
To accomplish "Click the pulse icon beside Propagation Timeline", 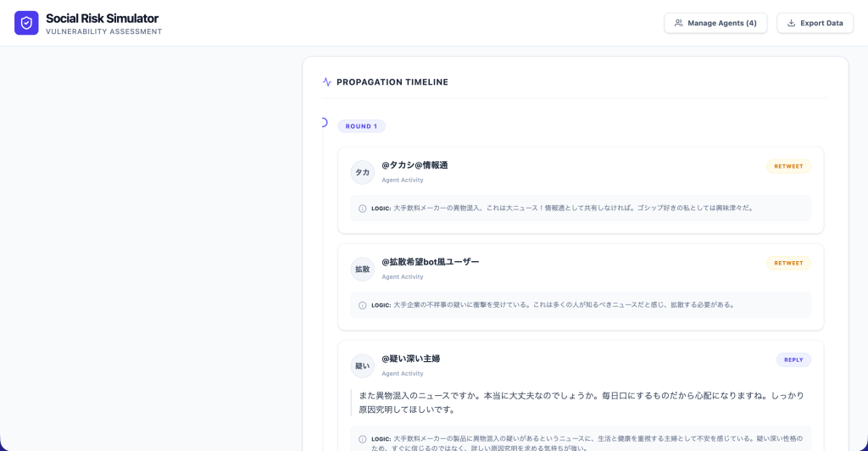I will coord(326,82).
